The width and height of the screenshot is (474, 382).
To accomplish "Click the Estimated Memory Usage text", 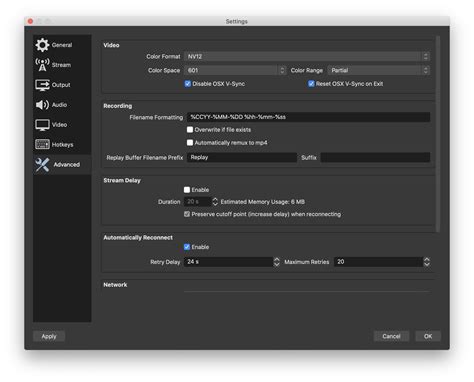I will point(263,202).
